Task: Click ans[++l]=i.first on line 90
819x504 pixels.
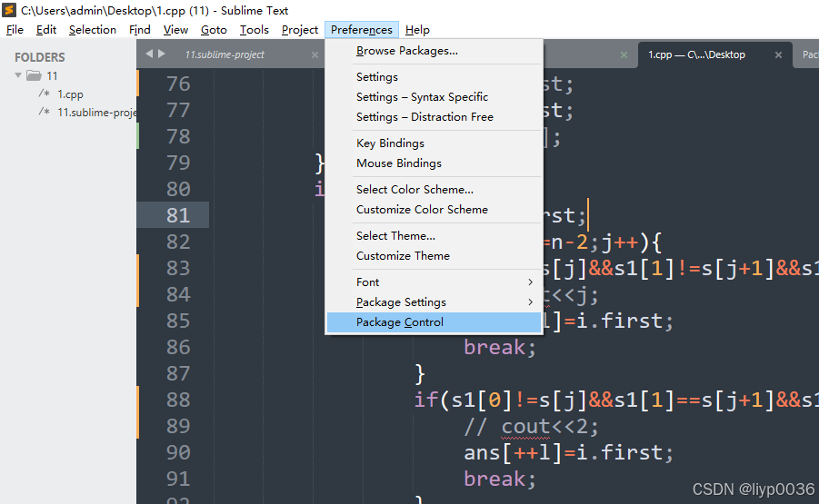Action: (x=568, y=453)
